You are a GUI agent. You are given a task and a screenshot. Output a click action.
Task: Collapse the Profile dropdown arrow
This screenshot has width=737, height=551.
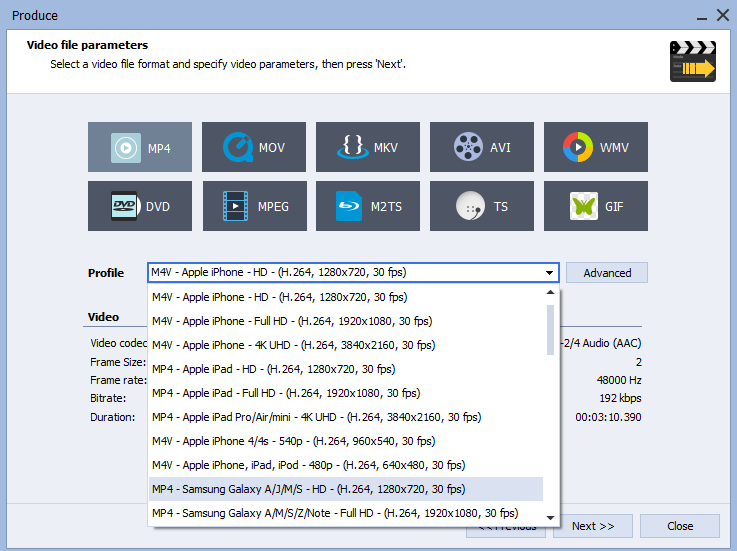coord(549,273)
